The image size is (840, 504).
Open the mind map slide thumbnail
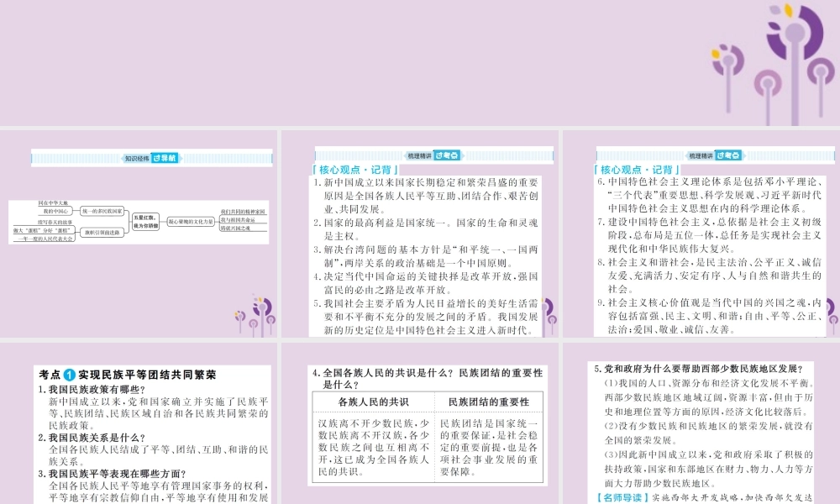tap(139, 235)
